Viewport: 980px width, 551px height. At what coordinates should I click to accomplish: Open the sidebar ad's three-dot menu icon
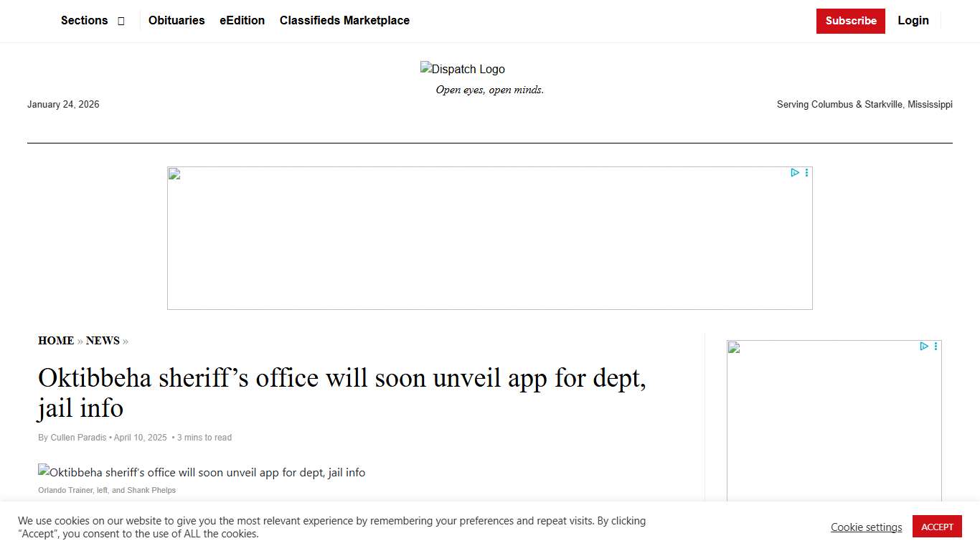coord(936,346)
